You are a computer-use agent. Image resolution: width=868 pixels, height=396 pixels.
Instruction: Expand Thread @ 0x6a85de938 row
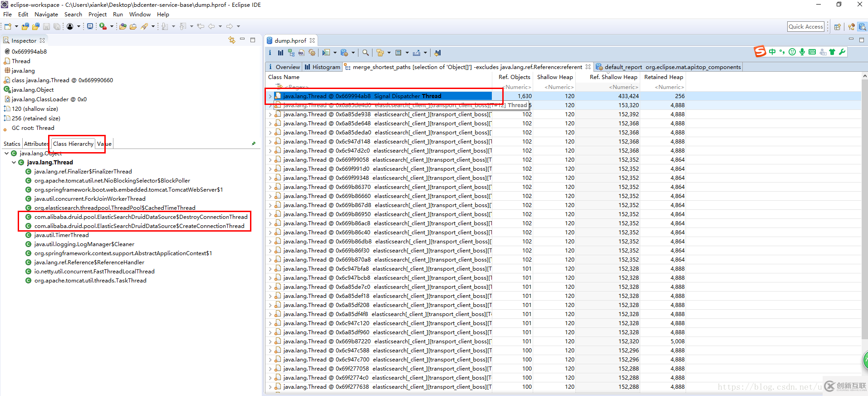pos(270,114)
